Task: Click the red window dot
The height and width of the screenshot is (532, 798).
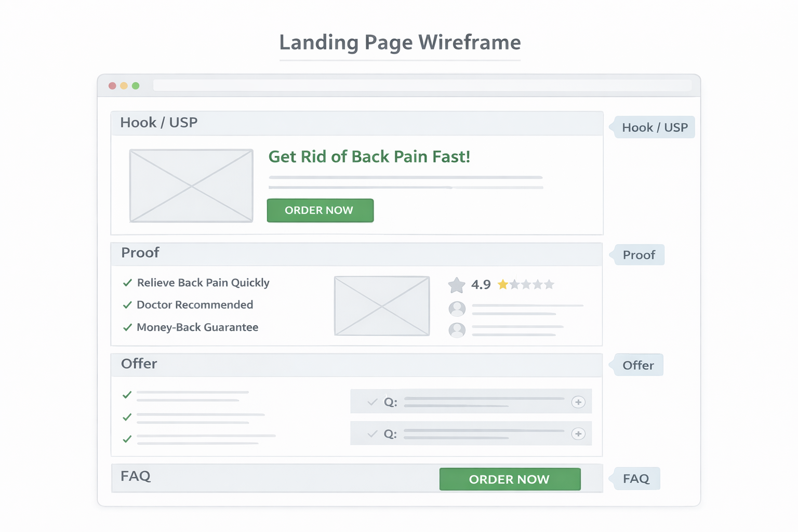Action: pos(112,86)
